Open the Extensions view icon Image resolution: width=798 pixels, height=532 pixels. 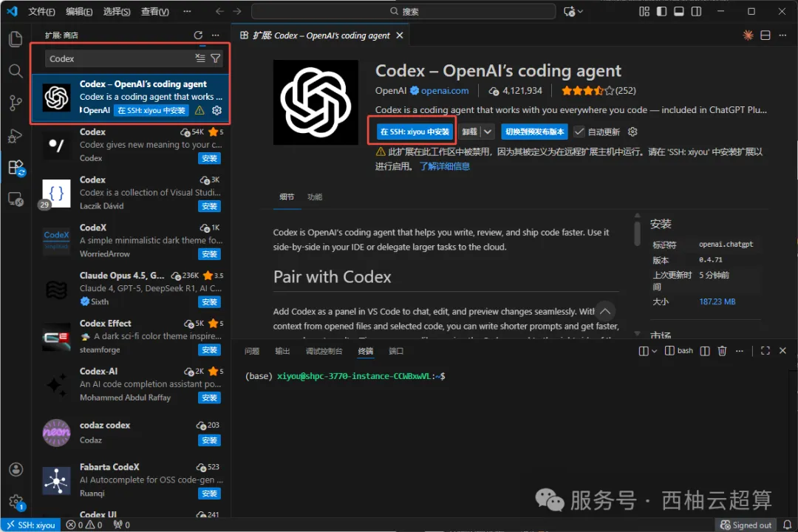tap(16, 168)
